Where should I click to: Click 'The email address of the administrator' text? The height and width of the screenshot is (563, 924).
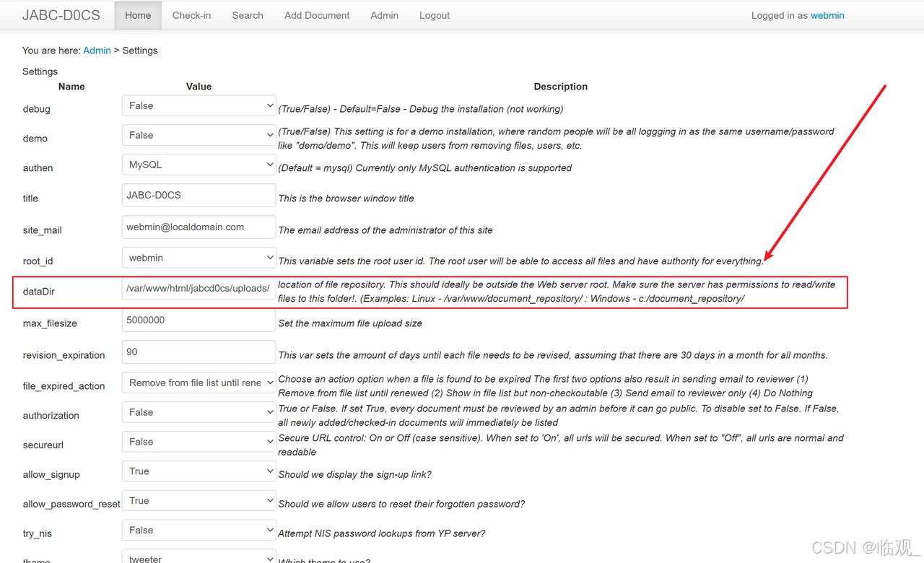pos(385,230)
